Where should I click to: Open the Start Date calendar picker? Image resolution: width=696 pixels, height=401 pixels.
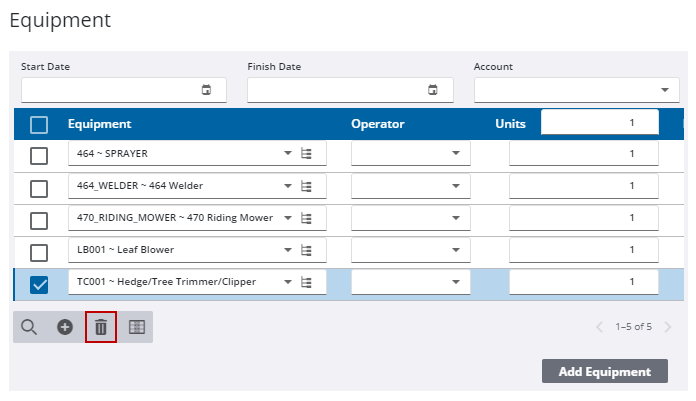[207, 90]
